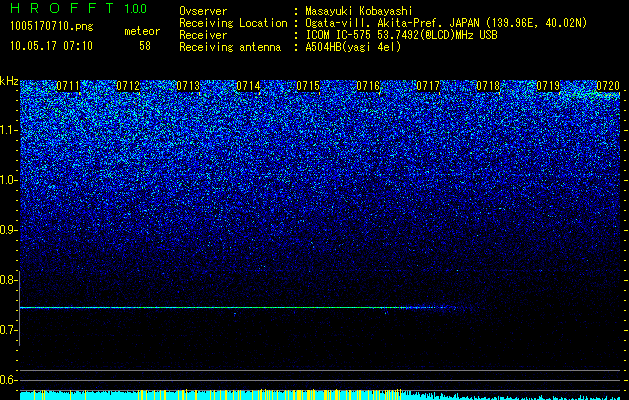Image resolution: width=629 pixels, height=400 pixels.
Task: Click the 'meteor' label
Action: (x=142, y=31)
